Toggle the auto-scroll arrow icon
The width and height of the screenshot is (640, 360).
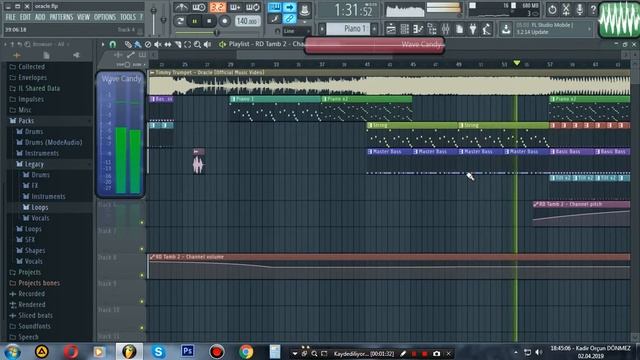(289, 7)
